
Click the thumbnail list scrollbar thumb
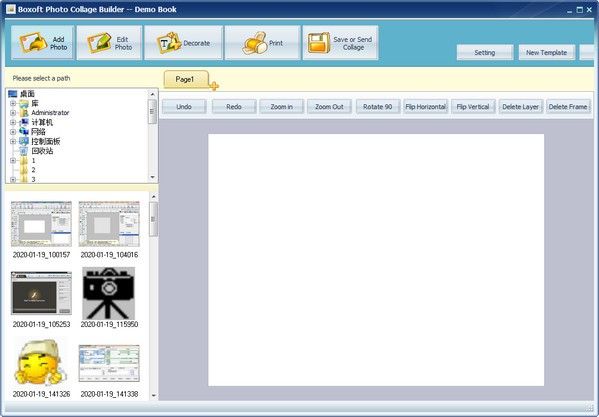(x=153, y=220)
